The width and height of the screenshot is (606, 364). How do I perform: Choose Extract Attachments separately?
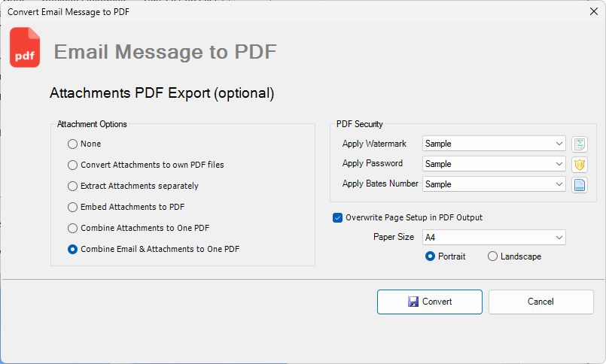pos(73,186)
